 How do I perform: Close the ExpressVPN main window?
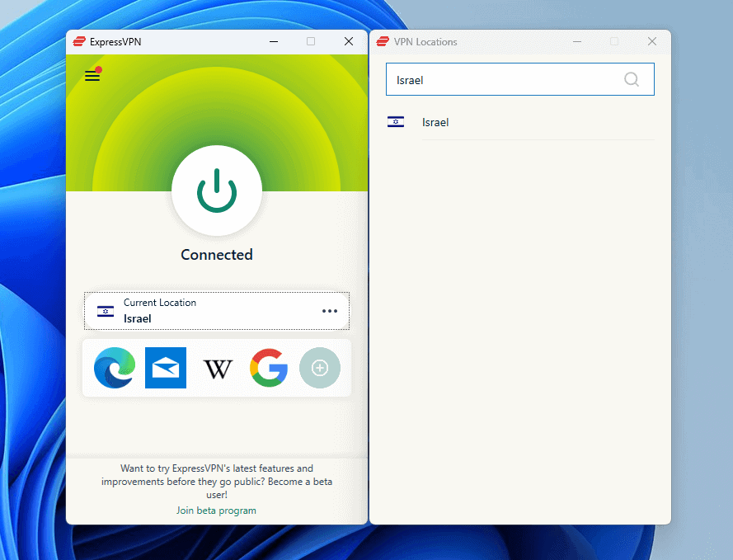pyautogui.click(x=349, y=41)
